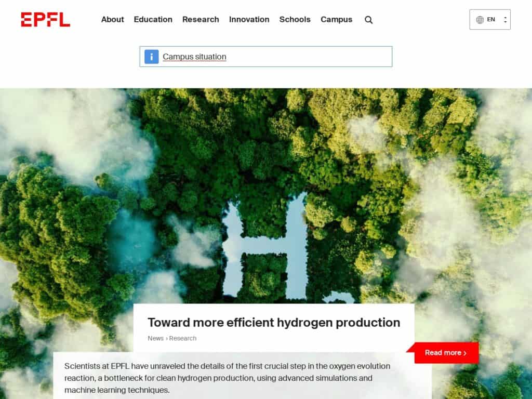Click the globe icon in language selector
Viewport: 532px width, 399px height.
click(x=480, y=20)
